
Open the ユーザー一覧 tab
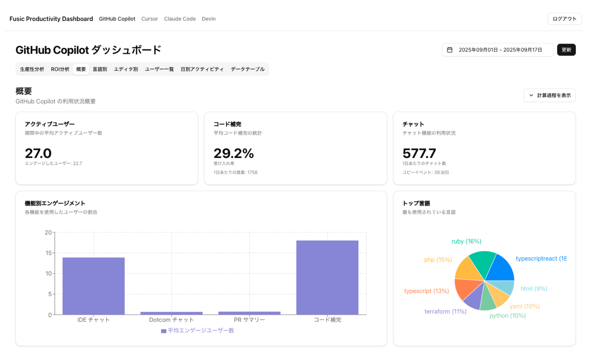(159, 69)
